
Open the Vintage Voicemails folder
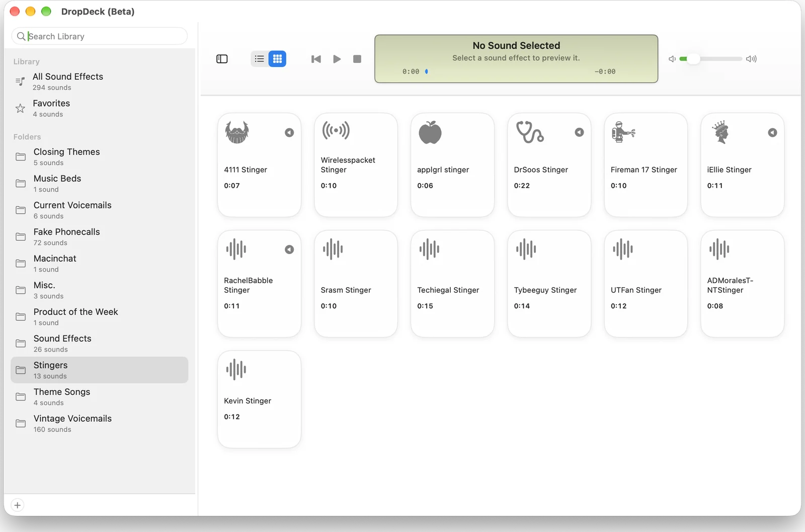tap(100, 423)
